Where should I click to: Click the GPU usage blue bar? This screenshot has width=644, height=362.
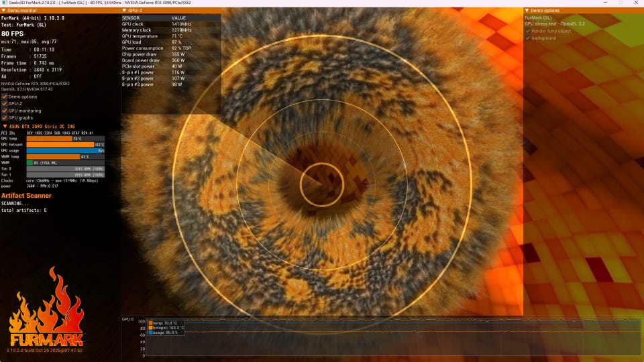tap(66, 151)
